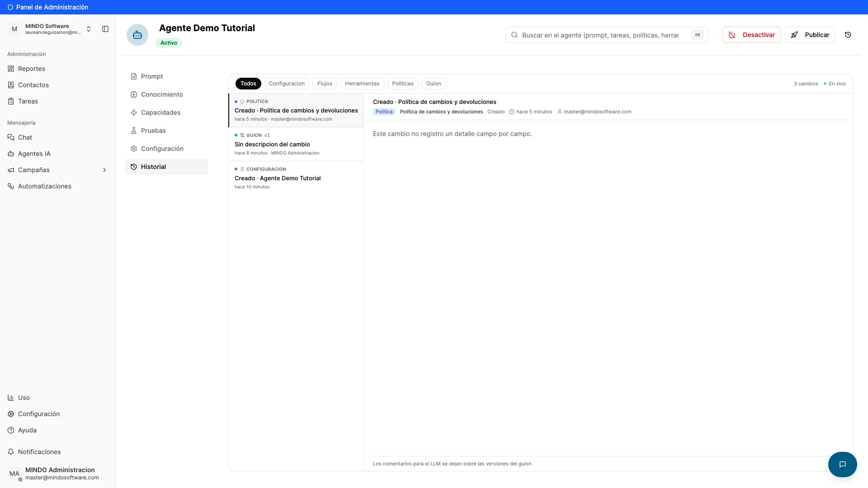
Task: Open the sidebar Configuración gear icon
Action: pos(11,414)
